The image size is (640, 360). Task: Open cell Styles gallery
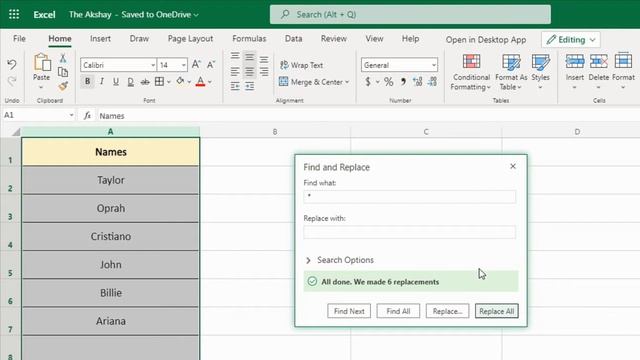[x=540, y=72]
